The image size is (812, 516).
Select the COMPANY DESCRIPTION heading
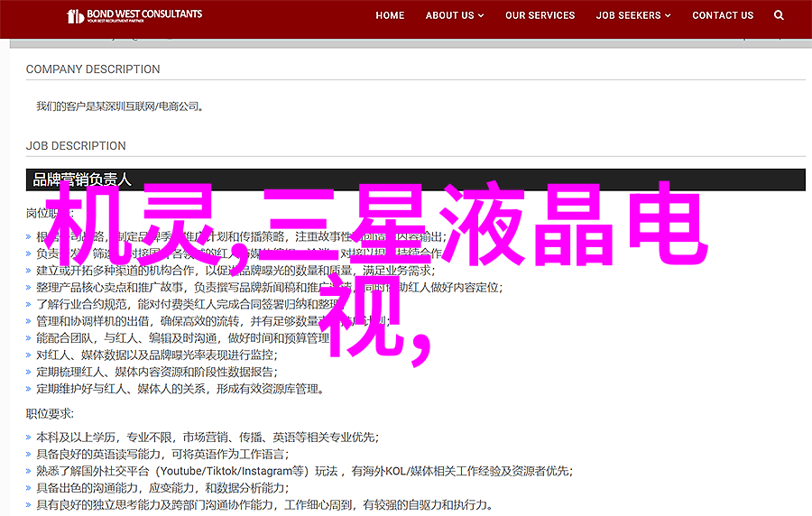pos(93,69)
